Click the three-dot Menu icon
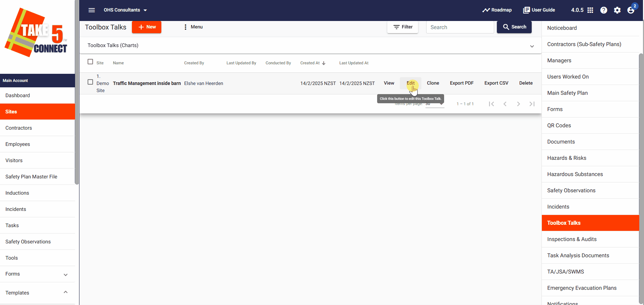This screenshot has width=644, height=305. point(185,27)
